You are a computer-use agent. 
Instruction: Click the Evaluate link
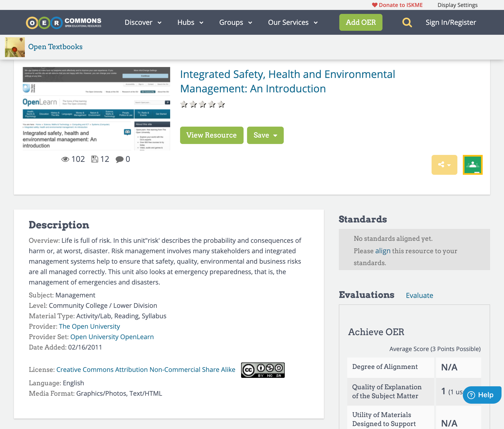(x=419, y=295)
